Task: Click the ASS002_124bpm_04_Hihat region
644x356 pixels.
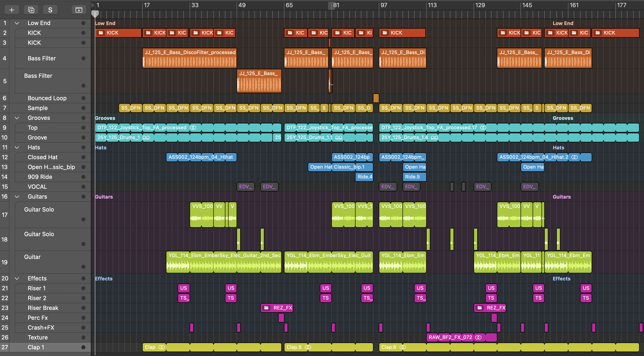Action: point(201,157)
